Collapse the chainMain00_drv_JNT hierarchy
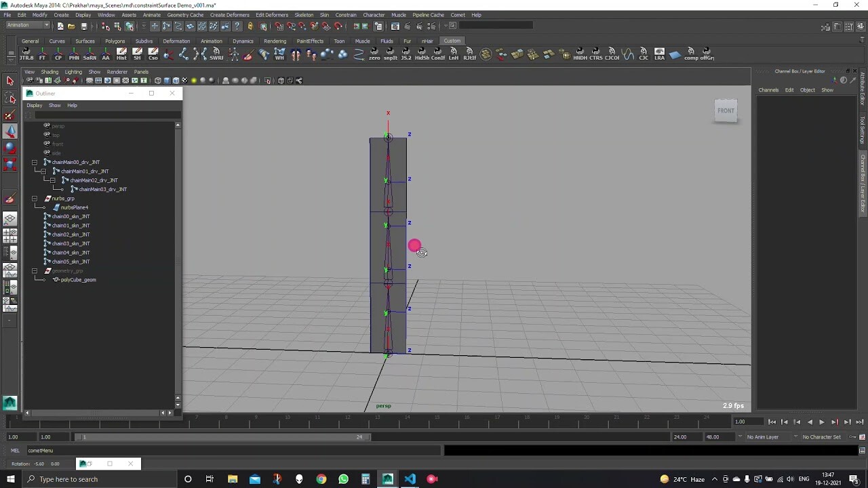Screen dimensions: 868x488 [x=35, y=162]
